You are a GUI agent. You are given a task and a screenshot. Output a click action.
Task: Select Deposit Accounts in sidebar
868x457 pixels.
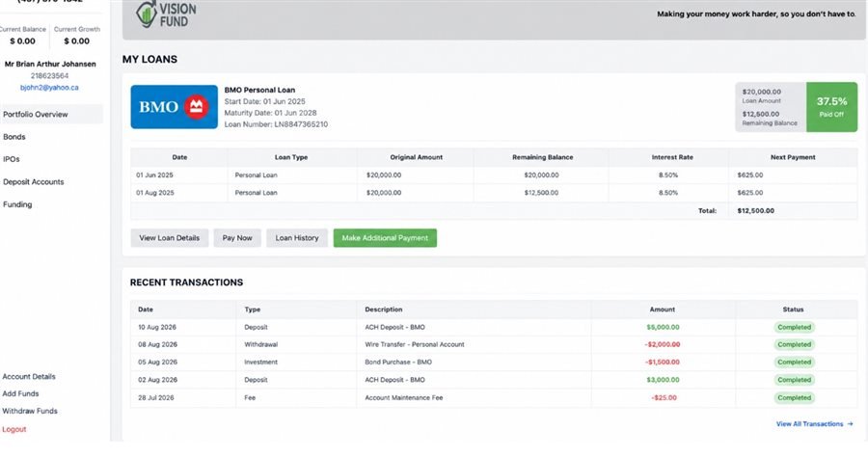[x=33, y=181]
